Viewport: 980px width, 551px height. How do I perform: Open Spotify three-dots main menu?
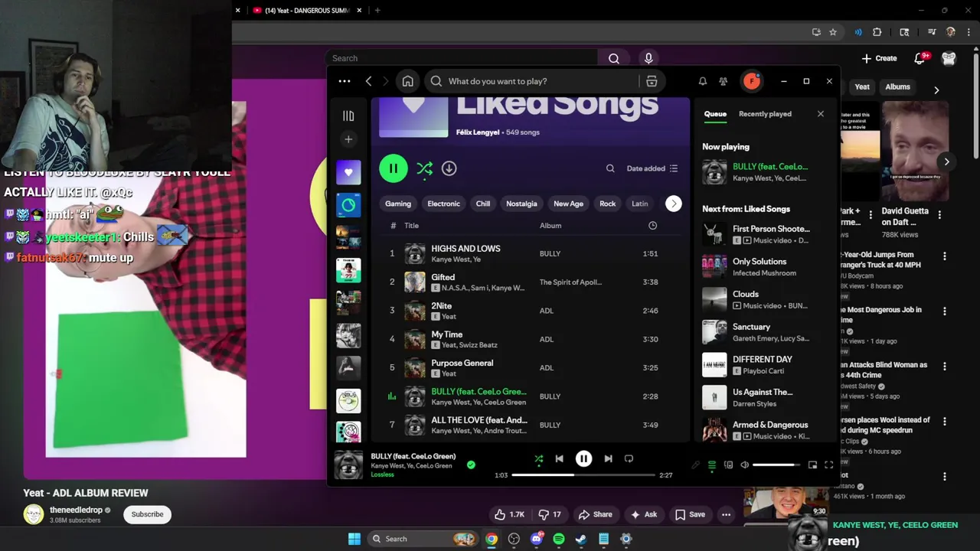345,81
